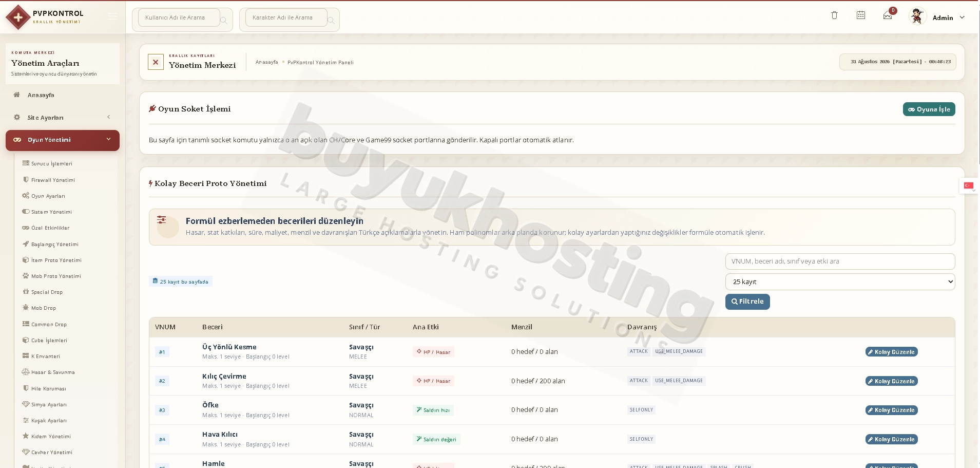Click the user search magnifier icon
Screen dimensions: 980x468
pyautogui.click(x=224, y=21)
